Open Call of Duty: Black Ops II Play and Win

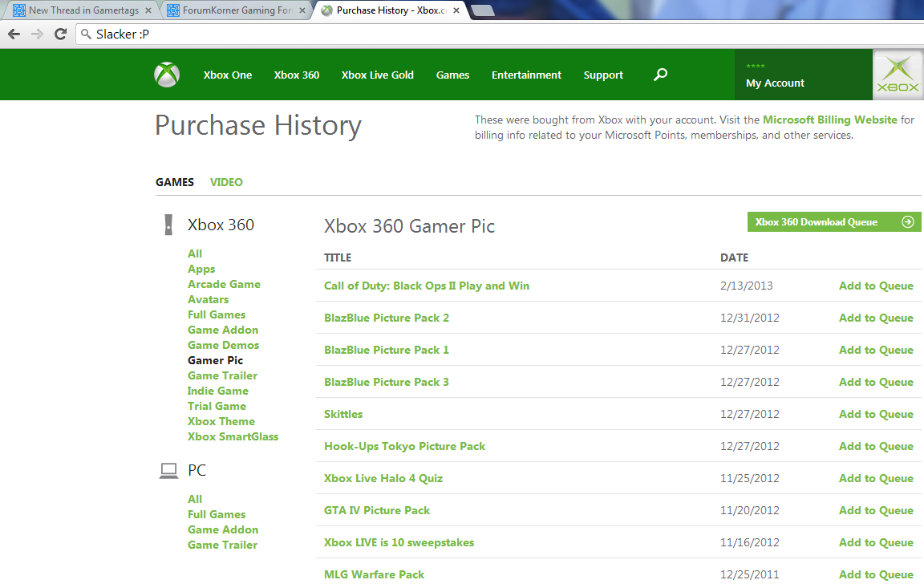pyautogui.click(x=427, y=286)
